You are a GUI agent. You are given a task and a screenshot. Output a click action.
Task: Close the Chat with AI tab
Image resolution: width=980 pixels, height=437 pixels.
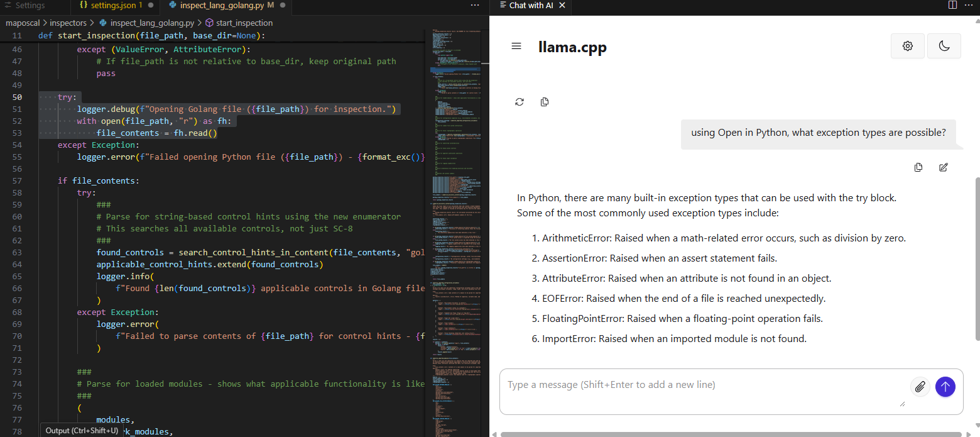pos(562,5)
